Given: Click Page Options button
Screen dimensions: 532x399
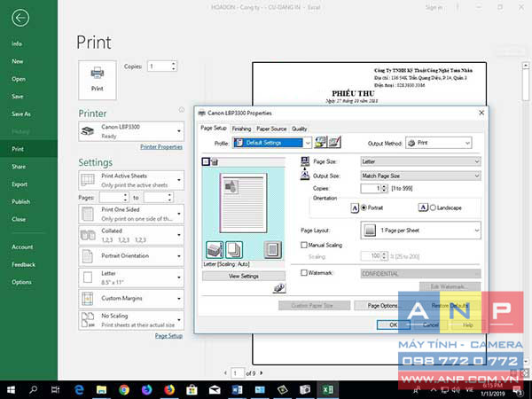Looking at the screenshot, I should [382, 306].
